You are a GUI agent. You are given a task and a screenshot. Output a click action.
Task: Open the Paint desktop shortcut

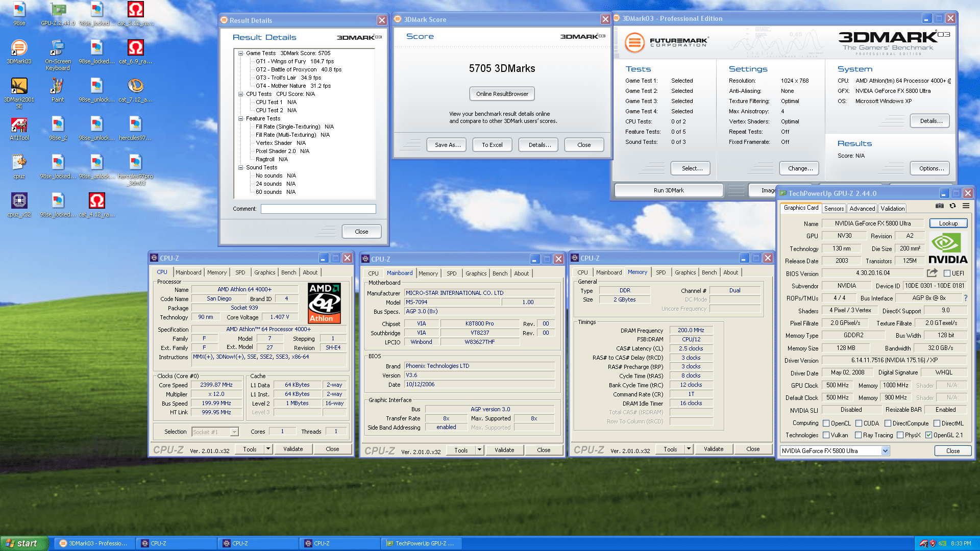(x=58, y=90)
